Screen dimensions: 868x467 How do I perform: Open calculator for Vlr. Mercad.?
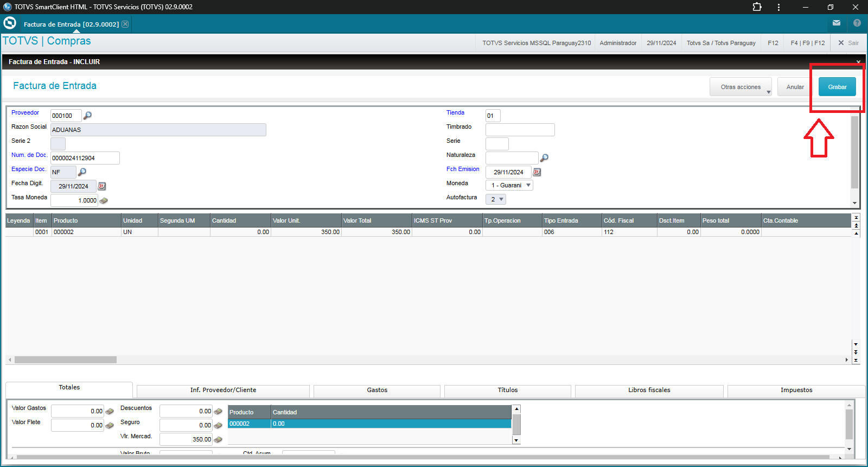click(x=218, y=439)
